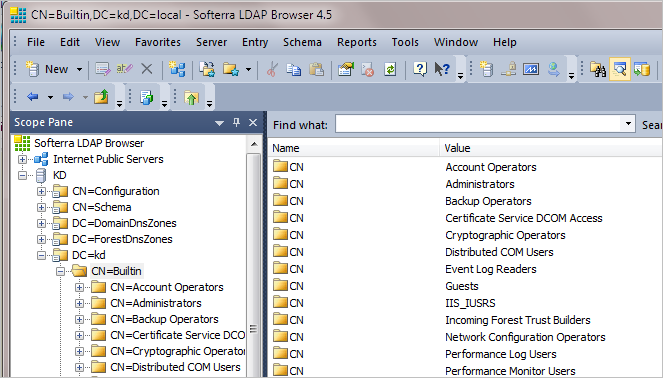
Task: Open the favorites folder dropdown arrow
Action: pyautogui.click(x=249, y=69)
